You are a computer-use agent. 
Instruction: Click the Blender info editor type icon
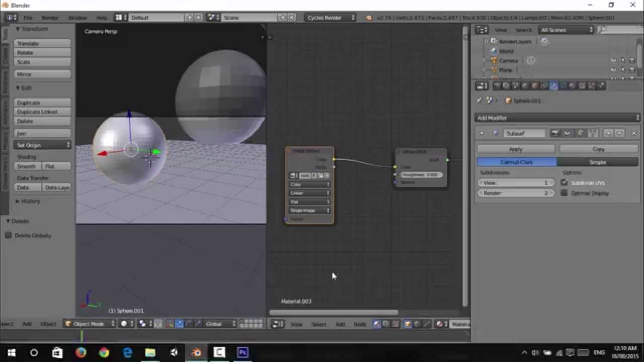click(11, 18)
